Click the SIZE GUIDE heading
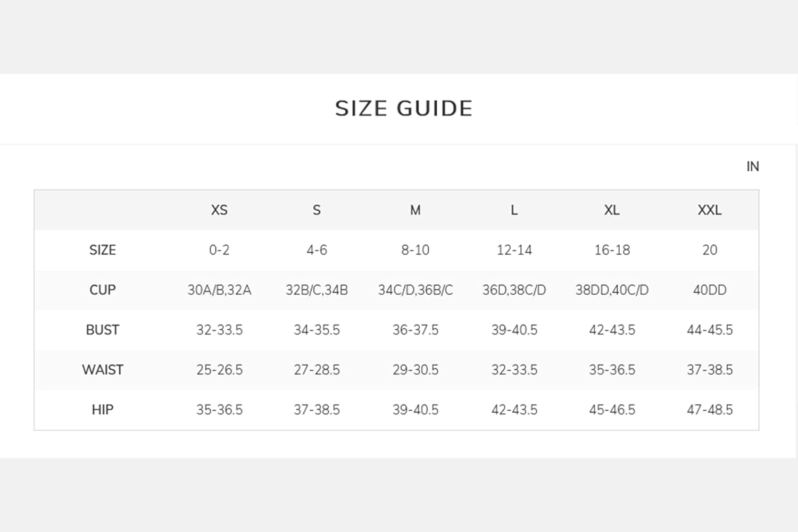This screenshot has height=532, width=798. click(x=404, y=109)
